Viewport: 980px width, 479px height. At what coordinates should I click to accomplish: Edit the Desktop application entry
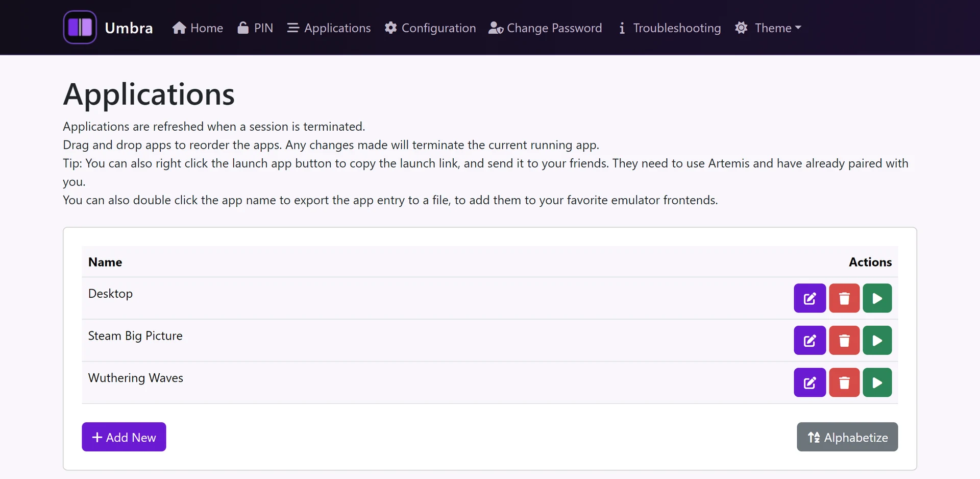point(810,298)
